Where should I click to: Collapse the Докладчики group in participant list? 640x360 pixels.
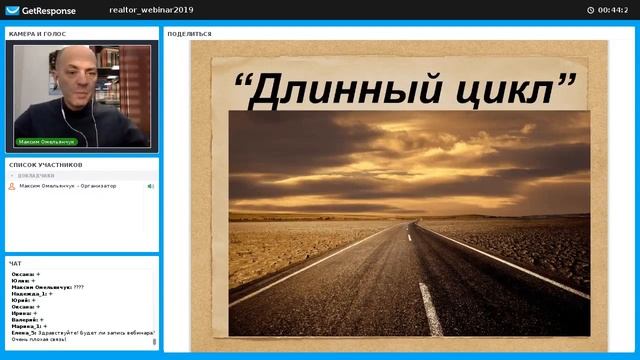coord(12,176)
